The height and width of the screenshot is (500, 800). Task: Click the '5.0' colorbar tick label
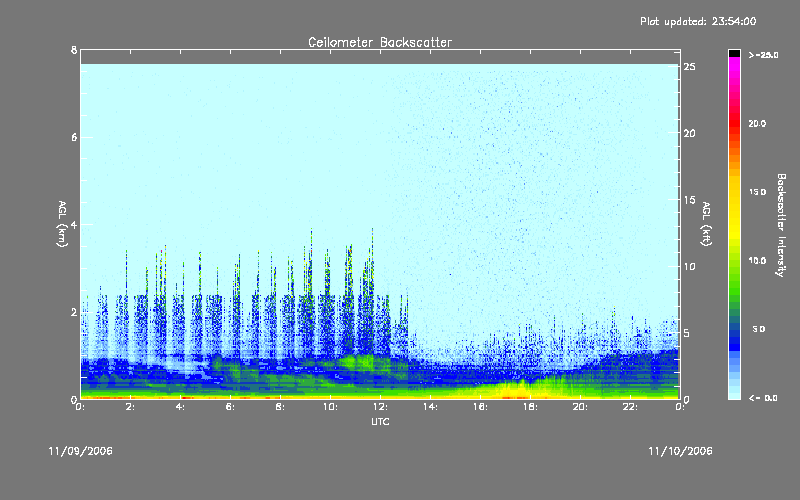(x=759, y=329)
